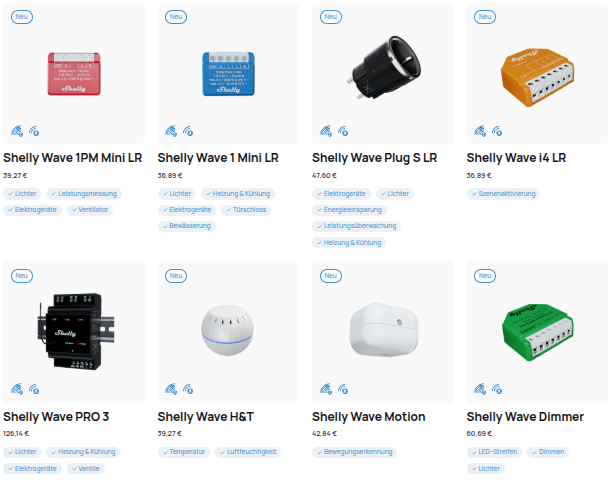Select the Türschloss tag under Wave 1 Mini LR
611x485 pixels.
coord(246,210)
